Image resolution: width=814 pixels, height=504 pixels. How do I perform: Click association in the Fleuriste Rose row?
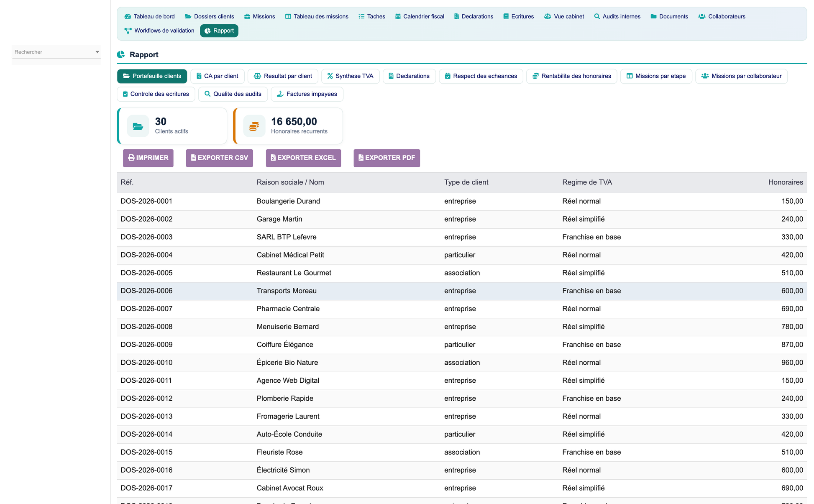pos(462,453)
